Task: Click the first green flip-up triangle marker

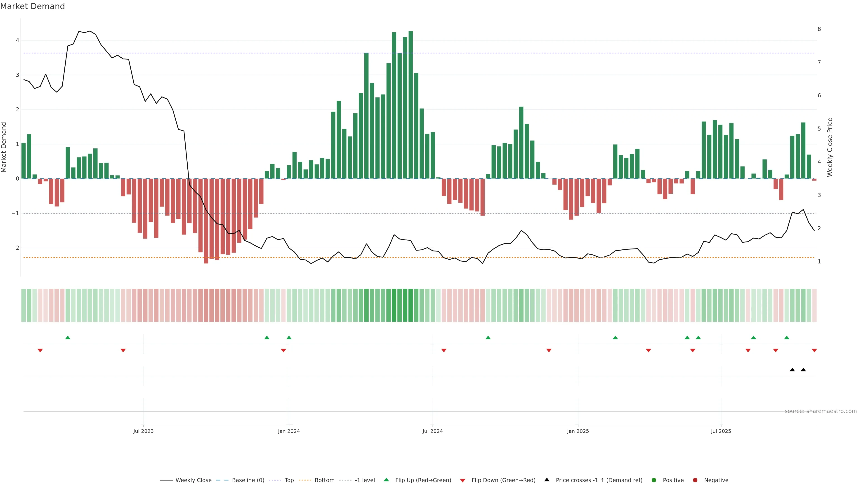Action: tap(68, 338)
